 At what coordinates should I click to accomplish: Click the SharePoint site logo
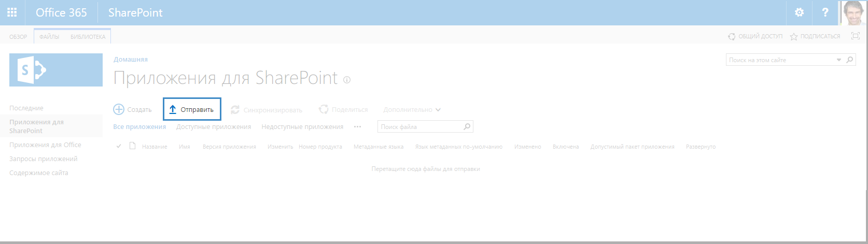56,69
